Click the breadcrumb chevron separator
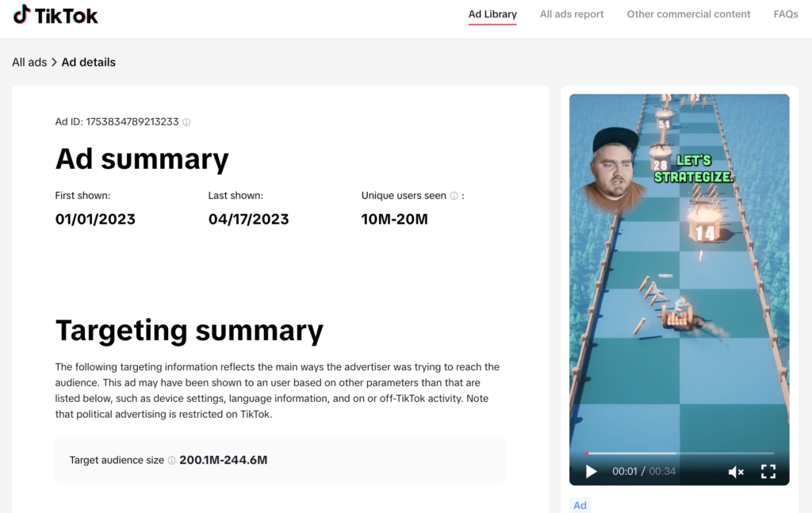Viewport: 812px width, 513px height. 54,62
